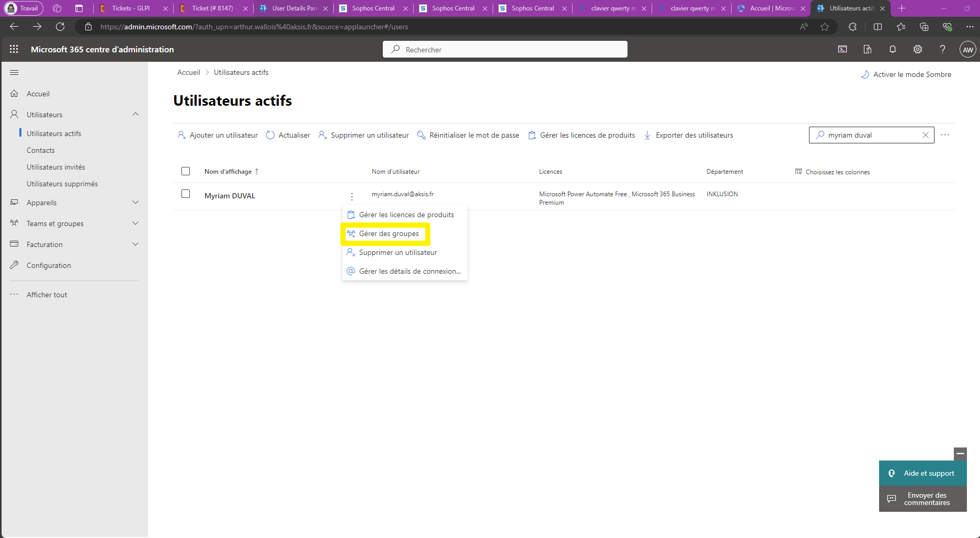Open Myriam DUVAL row actions ellipsis
980x538 pixels.
click(352, 196)
